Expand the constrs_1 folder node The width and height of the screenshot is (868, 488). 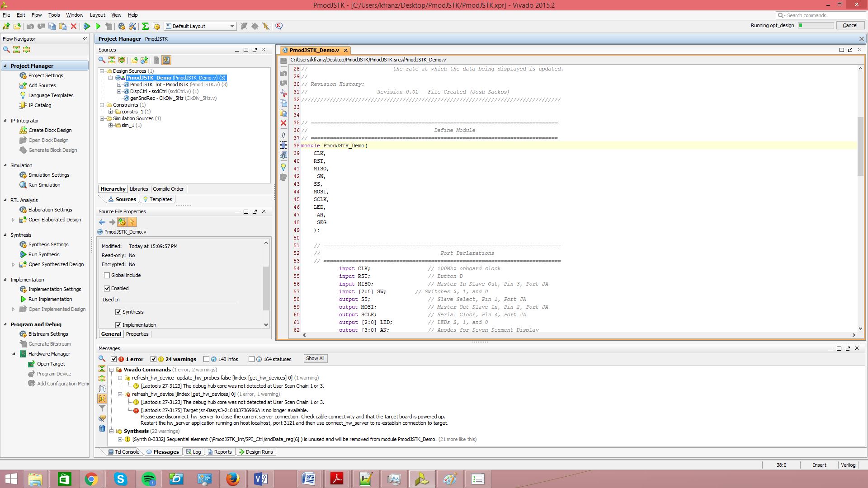(x=111, y=112)
